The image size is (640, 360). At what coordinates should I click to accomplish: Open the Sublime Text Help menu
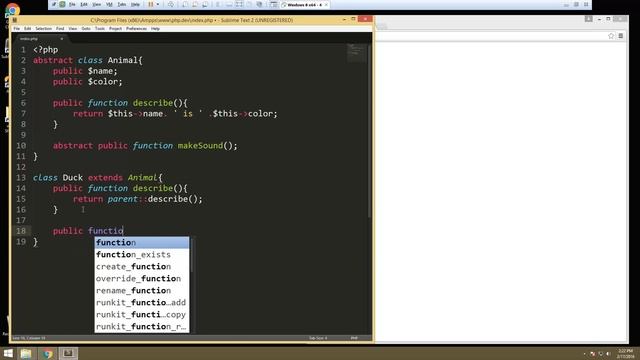(156, 29)
